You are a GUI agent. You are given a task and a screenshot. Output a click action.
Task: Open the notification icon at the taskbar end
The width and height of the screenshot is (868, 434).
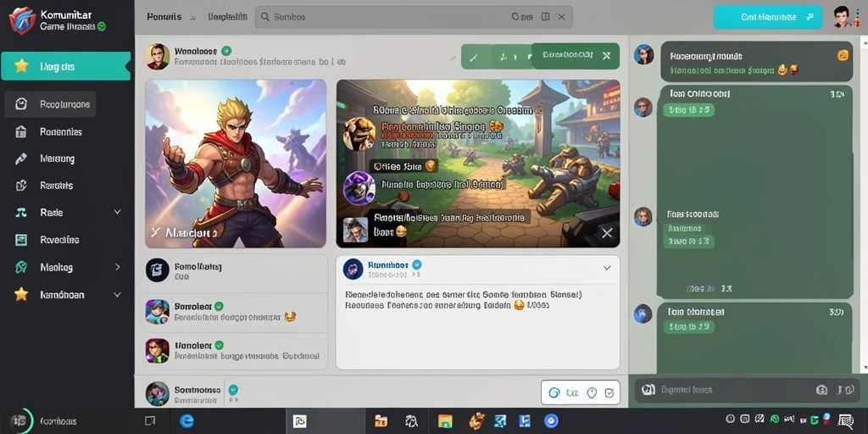[845, 421]
